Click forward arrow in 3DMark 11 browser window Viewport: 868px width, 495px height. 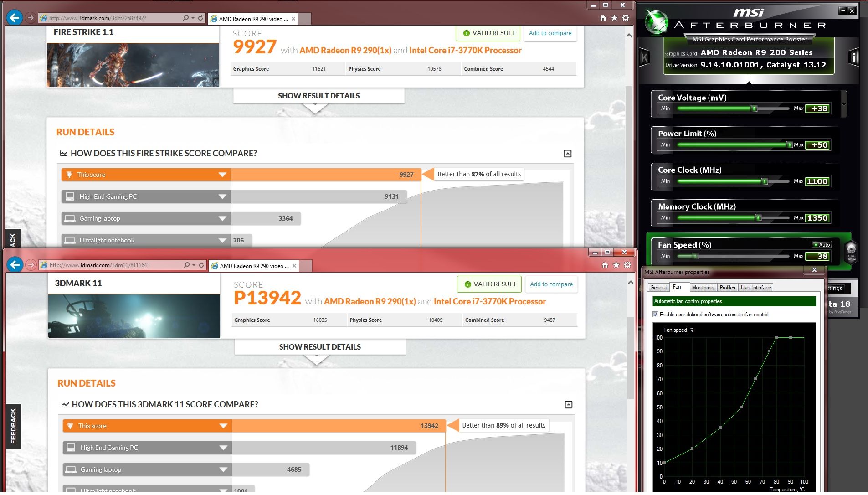click(31, 264)
